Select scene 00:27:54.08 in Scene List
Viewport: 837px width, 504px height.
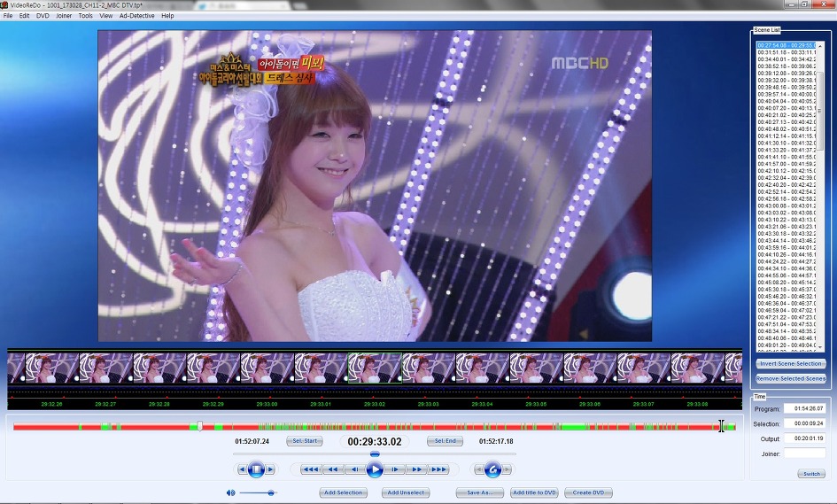click(787, 45)
